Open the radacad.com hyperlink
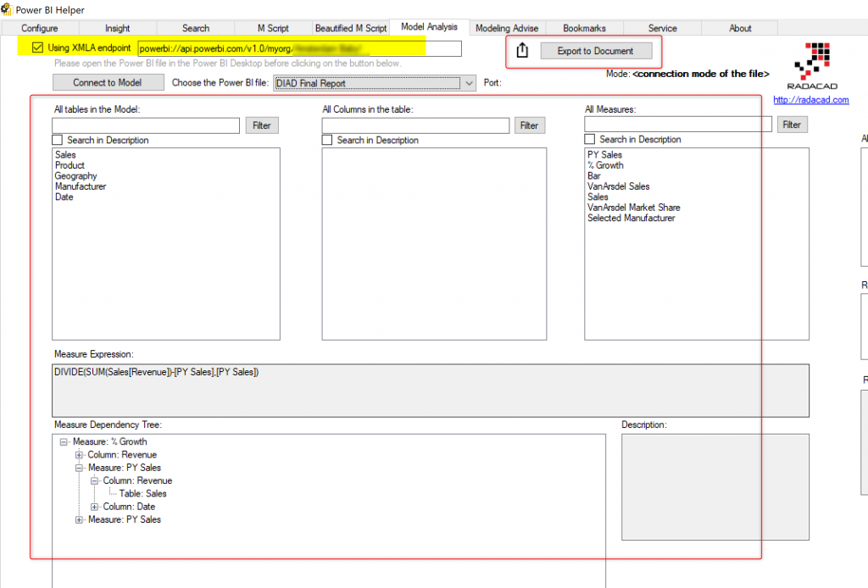The height and width of the screenshot is (588, 868). tap(810, 100)
